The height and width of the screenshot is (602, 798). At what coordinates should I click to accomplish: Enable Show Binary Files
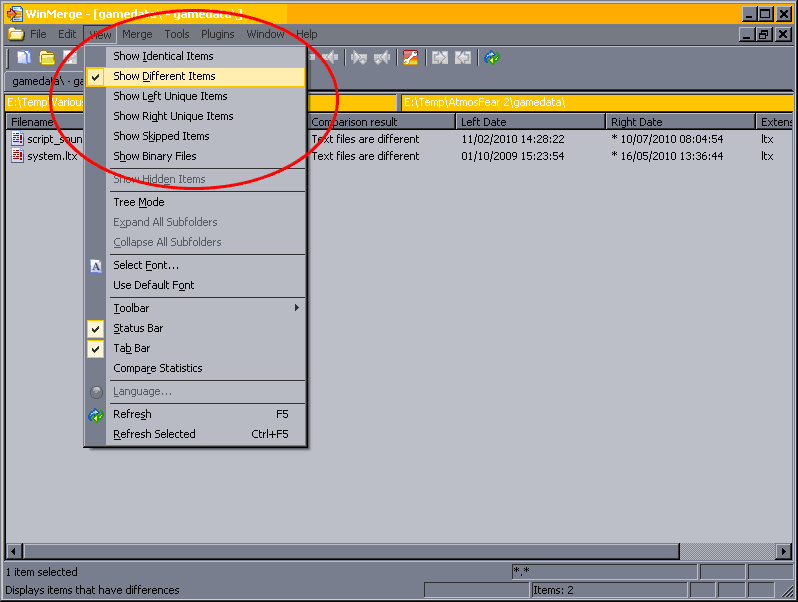tap(195, 156)
